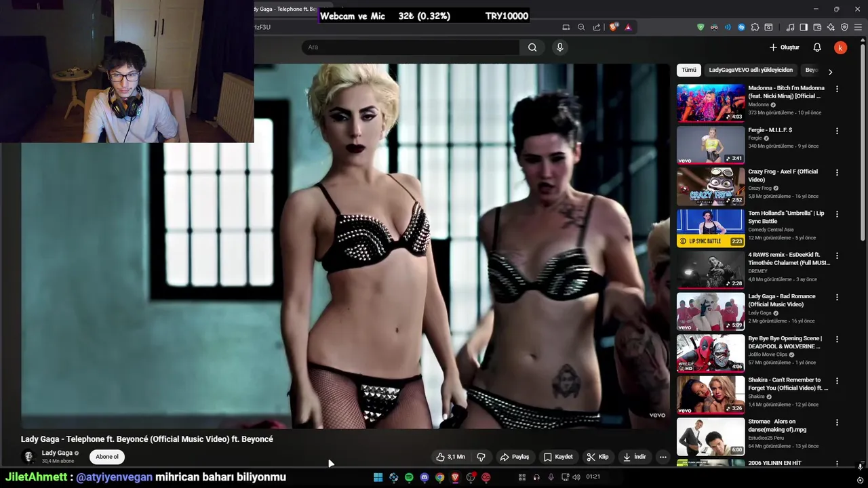Click the taskbar microphone tray icon
This screenshot has width=868, height=488.
551,477
